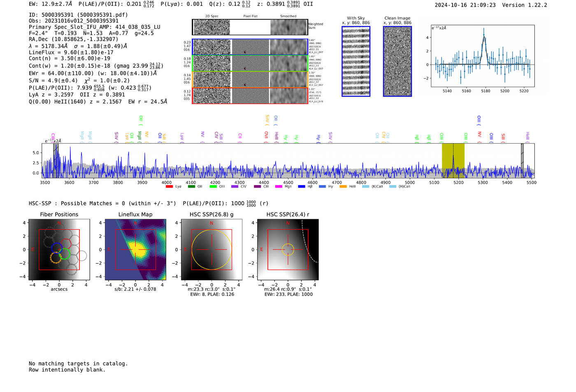
Task: Select the green fiber circle in Fiber Positions
Action: click(x=65, y=254)
